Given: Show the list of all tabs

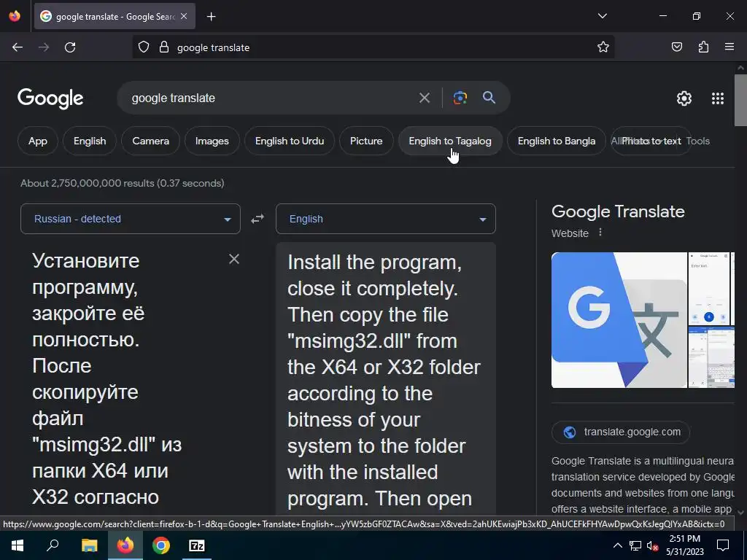Looking at the screenshot, I should [x=602, y=16].
